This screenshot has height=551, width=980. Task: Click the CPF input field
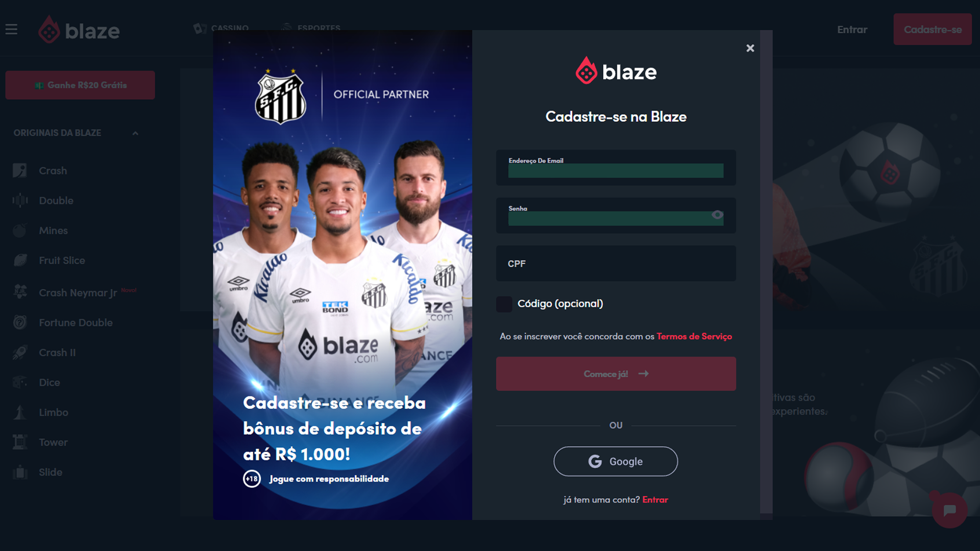coord(616,264)
